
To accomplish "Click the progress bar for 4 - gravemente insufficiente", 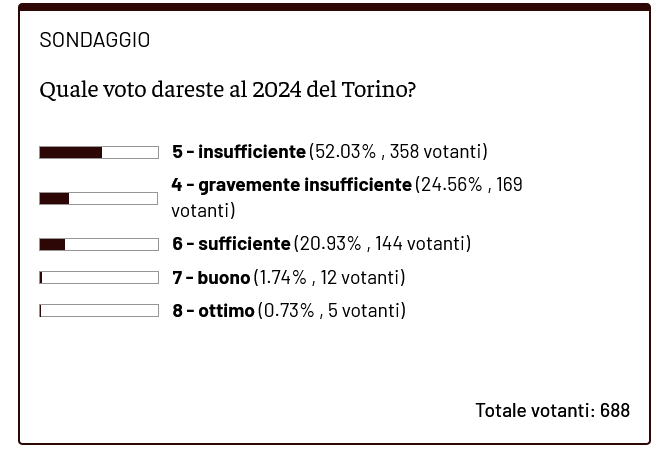I will 99,198.
